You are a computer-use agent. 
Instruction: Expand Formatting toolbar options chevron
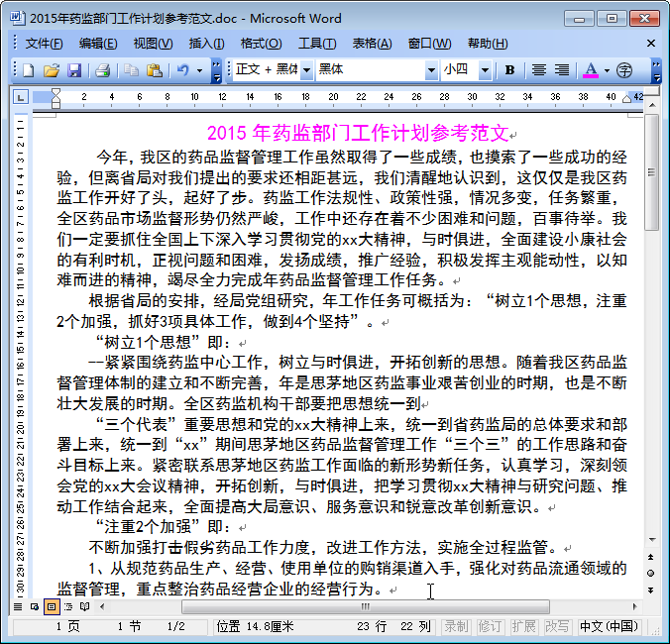coord(656,70)
